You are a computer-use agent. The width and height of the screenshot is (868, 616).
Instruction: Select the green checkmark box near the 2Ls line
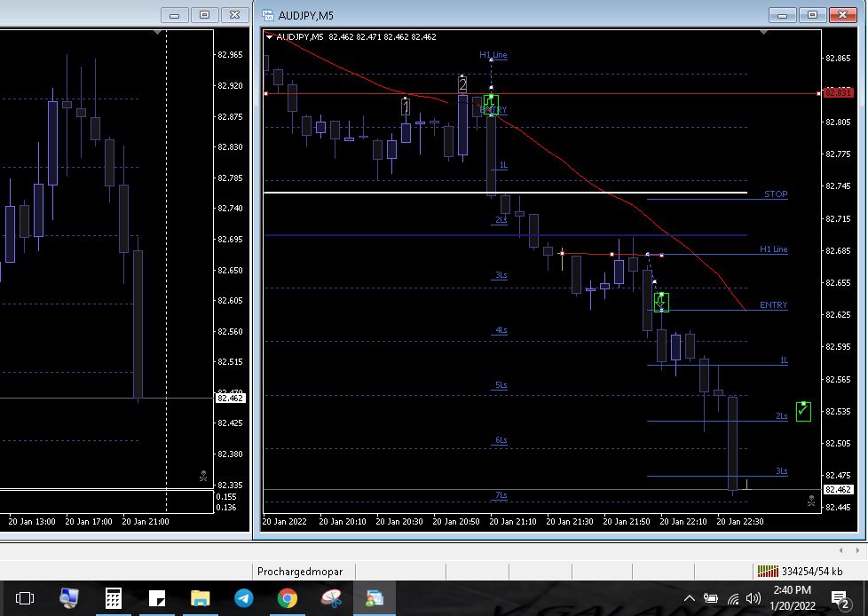[x=803, y=411]
